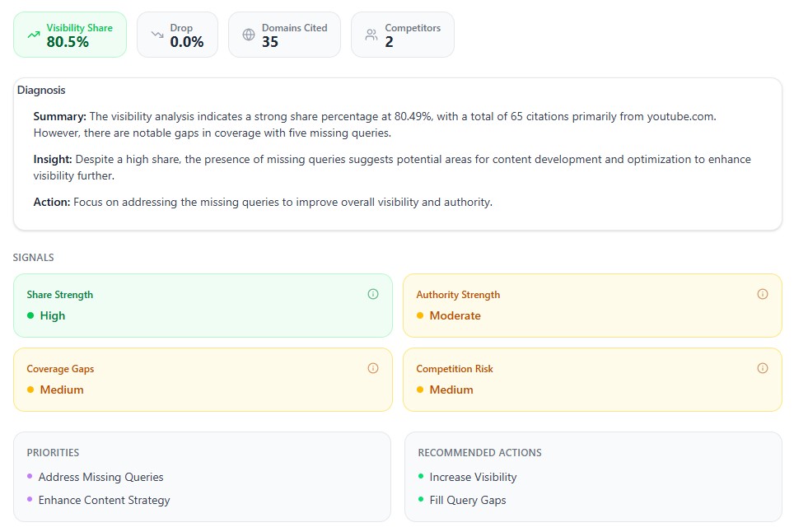Click the 0.0% drop value
Image resolution: width=794 pixels, height=532 pixels.
tap(187, 42)
